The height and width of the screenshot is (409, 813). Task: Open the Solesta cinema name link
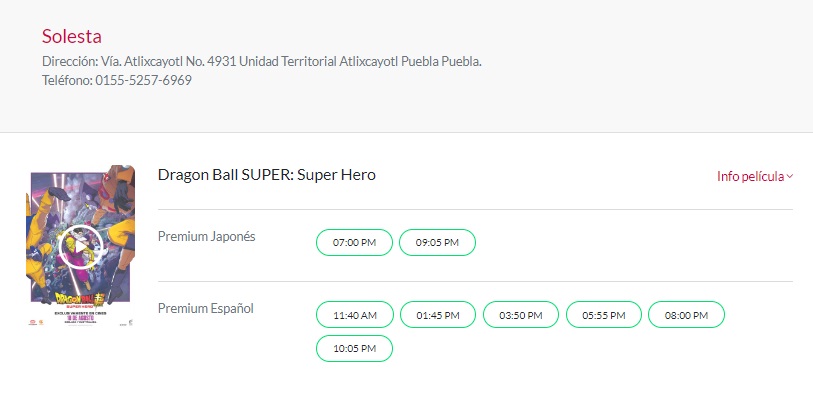71,36
